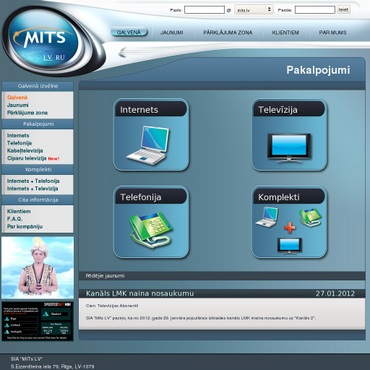Open Par kompāniju sidebar link

(x=25, y=227)
